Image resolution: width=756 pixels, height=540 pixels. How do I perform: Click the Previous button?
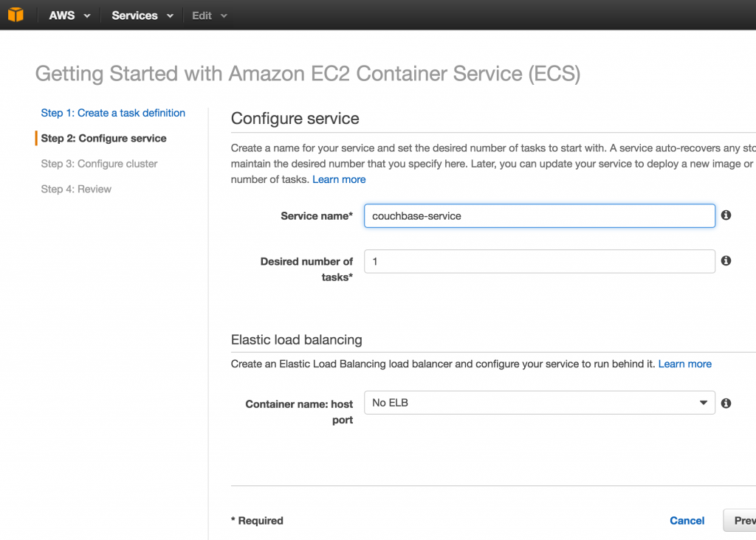pyautogui.click(x=740, y=520)
